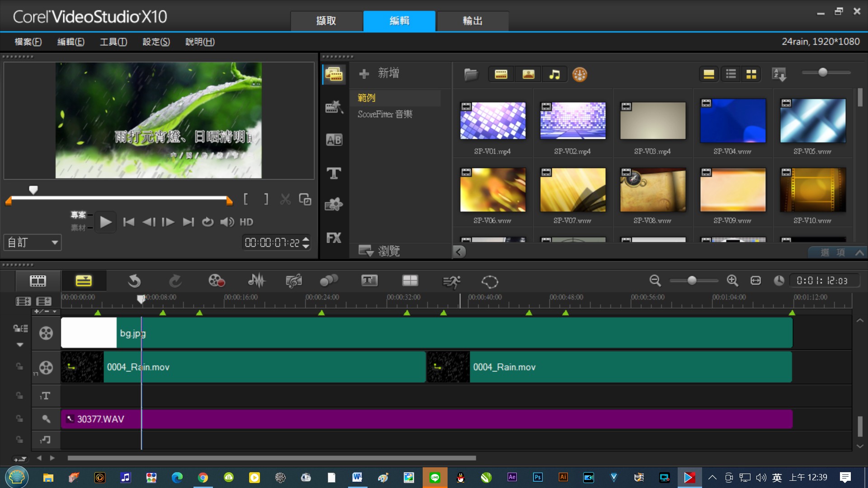Viewport: 868px width, 488px height.
Task: Undo the last action
Action: 134,281
